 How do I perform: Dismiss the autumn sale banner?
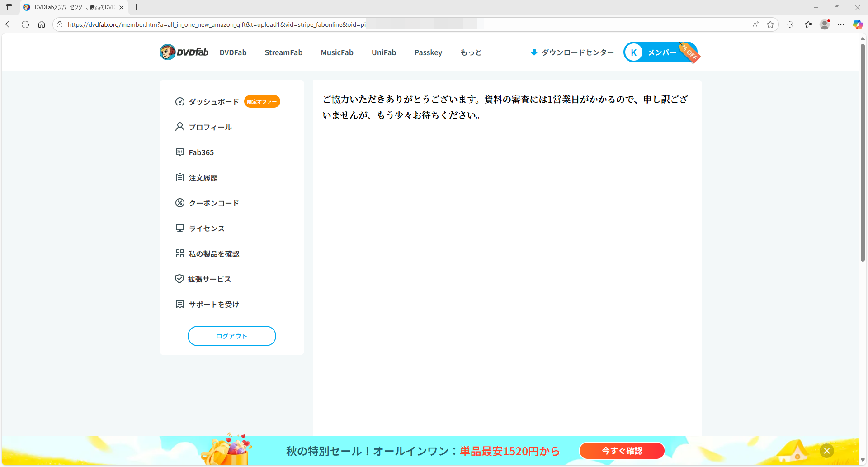coord(826,451)
